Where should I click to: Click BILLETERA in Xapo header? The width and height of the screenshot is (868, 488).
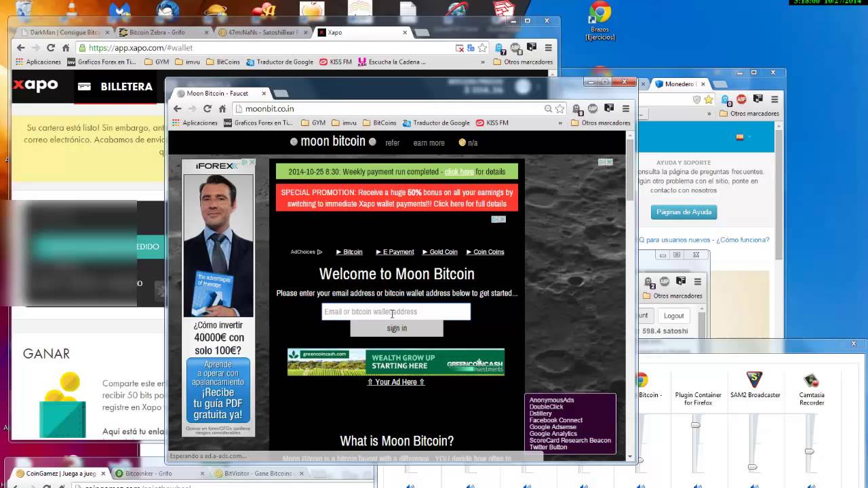click(115, 87)
